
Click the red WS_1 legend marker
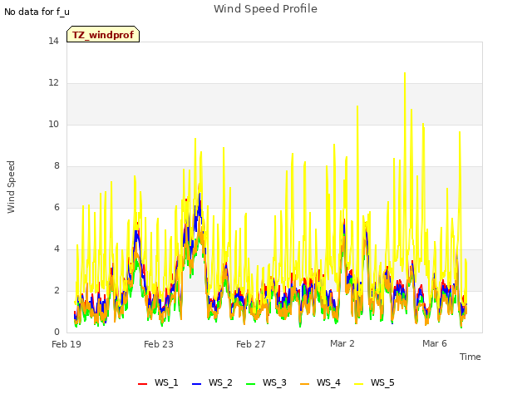(142, 384)
